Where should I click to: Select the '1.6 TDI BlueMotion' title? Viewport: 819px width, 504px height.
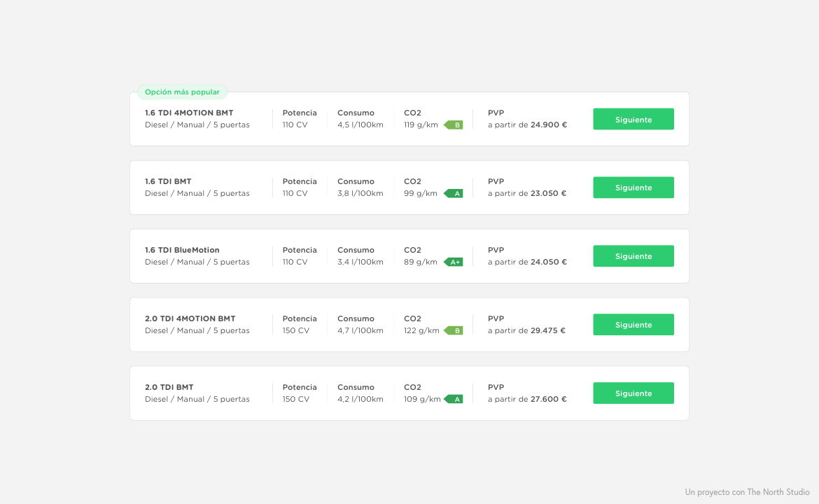182,250
